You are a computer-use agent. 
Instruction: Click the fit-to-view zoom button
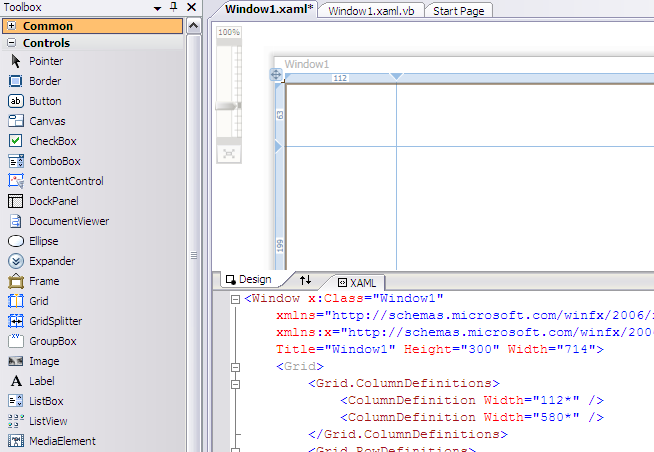(x=229, y=154)
